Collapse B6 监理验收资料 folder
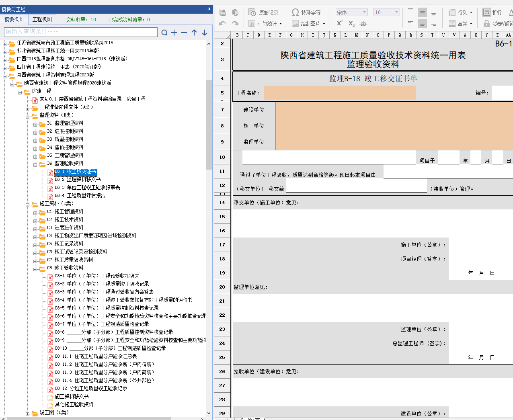 (35, 164)
